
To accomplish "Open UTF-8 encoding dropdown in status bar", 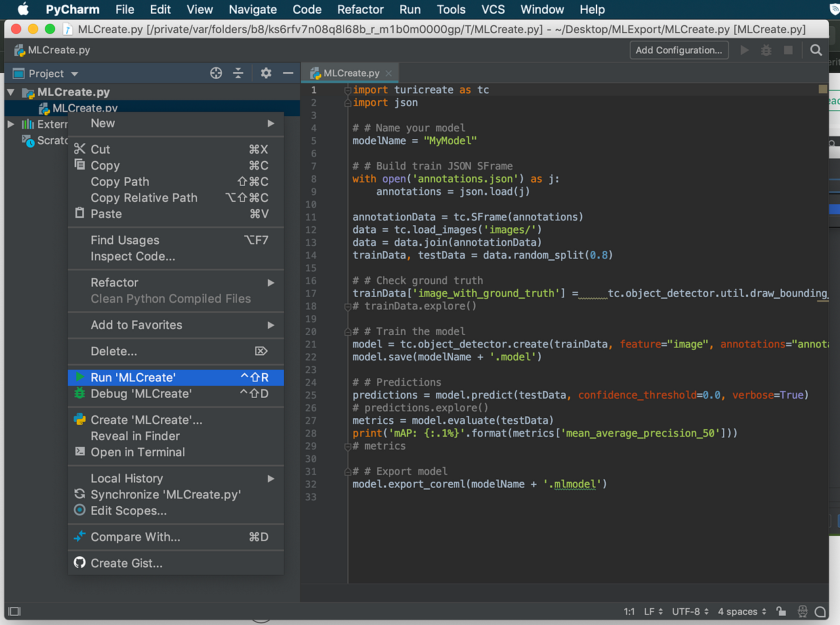I will (690, 611).
